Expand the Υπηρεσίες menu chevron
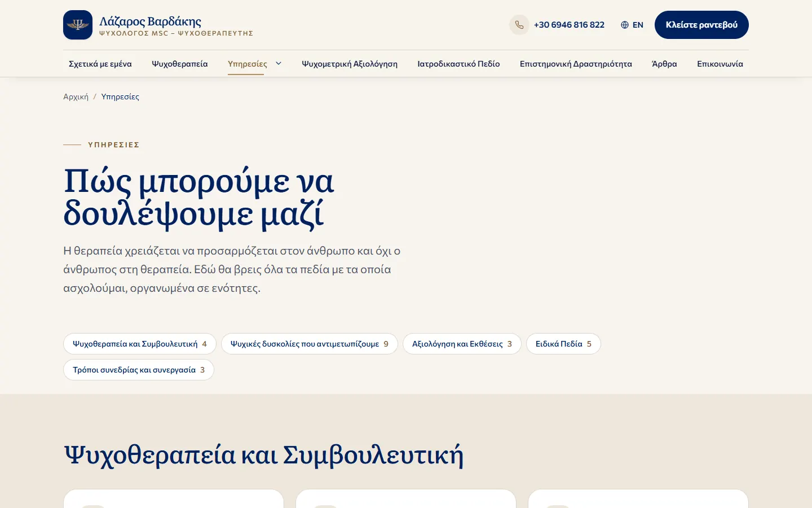812x508 pixels. (279, 64)
